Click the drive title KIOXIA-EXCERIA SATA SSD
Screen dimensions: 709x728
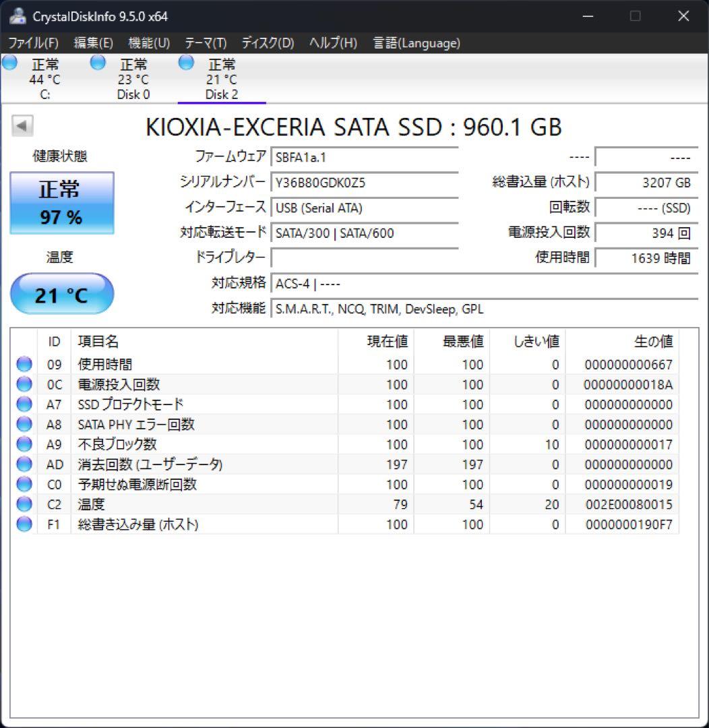pyautogui.click(x=353, y=127)
